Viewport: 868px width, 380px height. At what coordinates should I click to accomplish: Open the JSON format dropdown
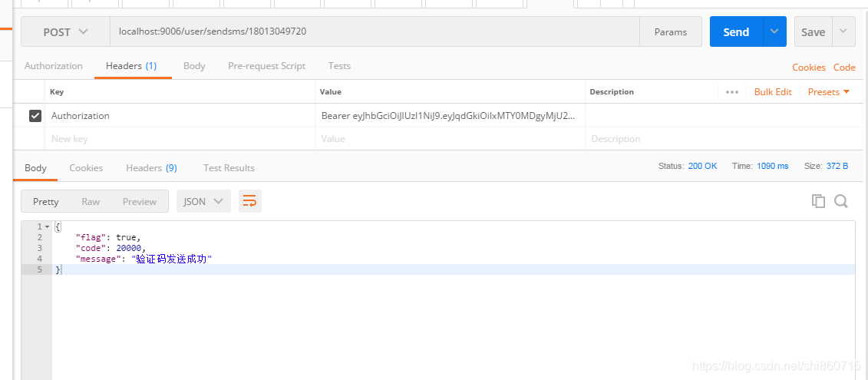[x=203, y=202]
